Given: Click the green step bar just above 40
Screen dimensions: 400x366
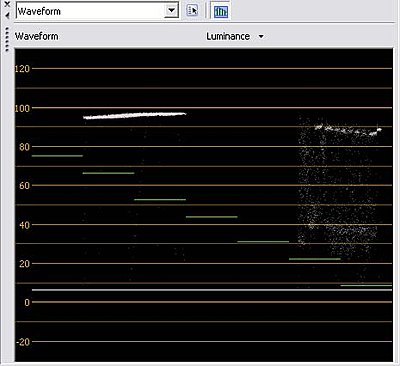Looking at the screenshot, I should click(x=212, y=217).
